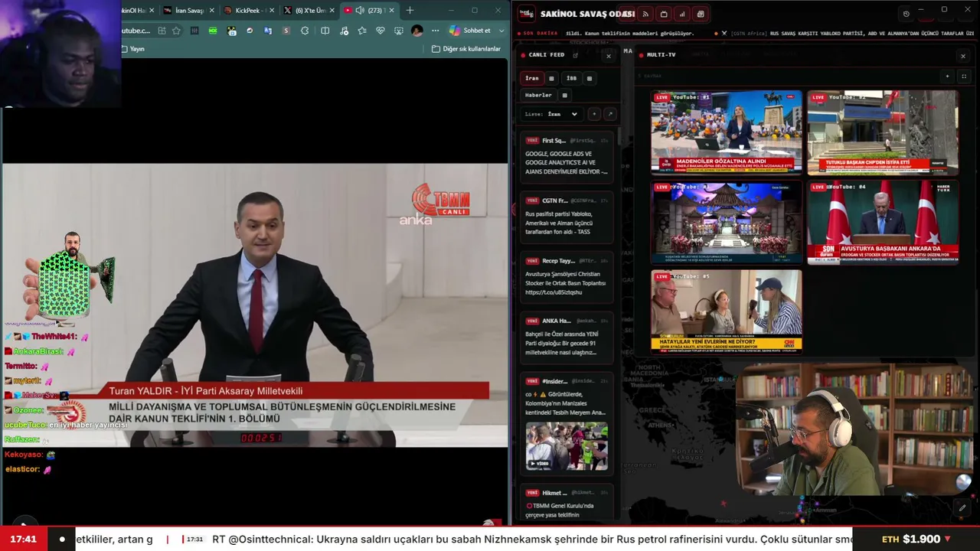Expand the chevron next to Sohbet et
The height and width of the screenshot is (551, 980).
click(501, 31)
